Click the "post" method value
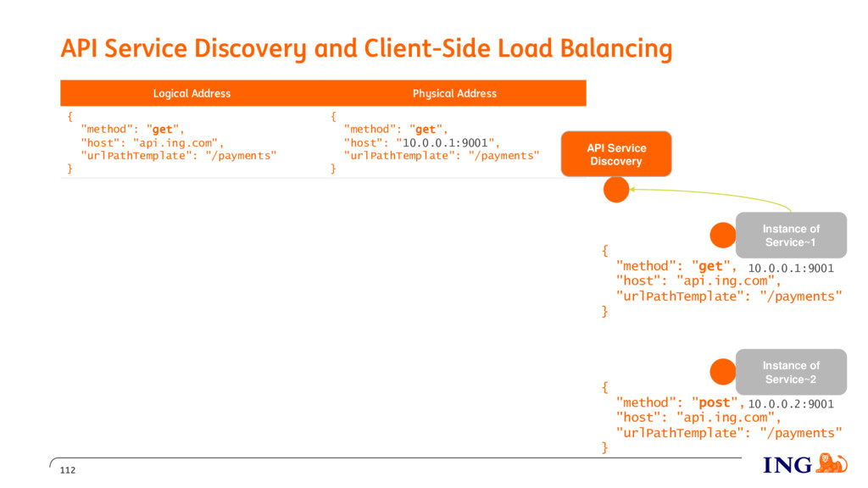868x488 pixels. coord(715,402)
